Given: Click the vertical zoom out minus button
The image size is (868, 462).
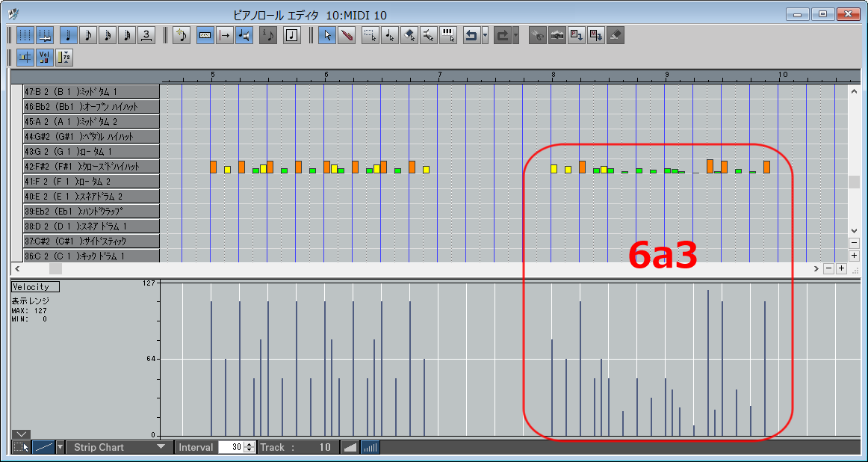Looking at the screenshot, I should click(854, 243).
